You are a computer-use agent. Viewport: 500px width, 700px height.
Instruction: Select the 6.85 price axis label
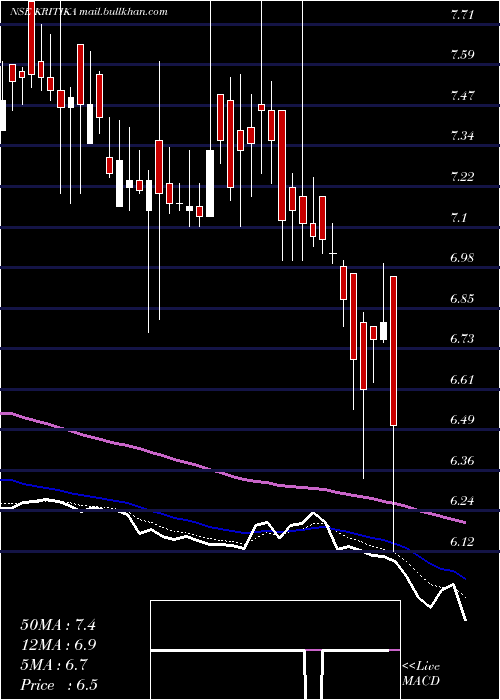click(462, 298)
